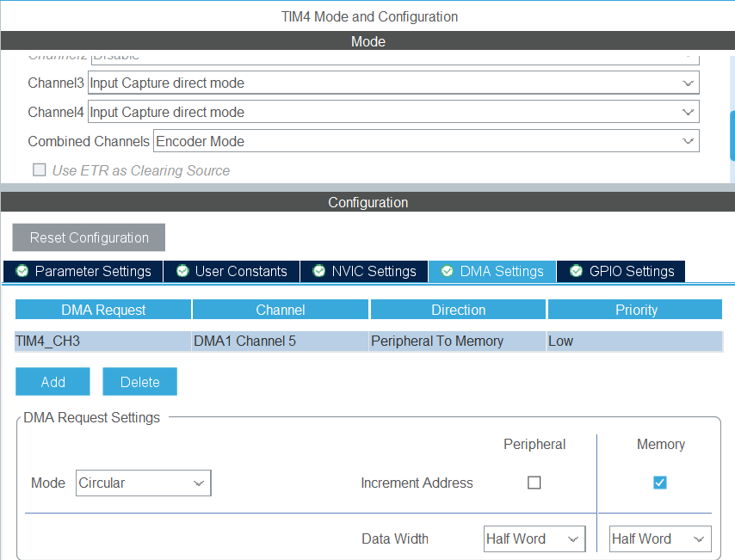Click the green check icon on Parameter Settings
The image size is (735, 560).
(22, 271)
